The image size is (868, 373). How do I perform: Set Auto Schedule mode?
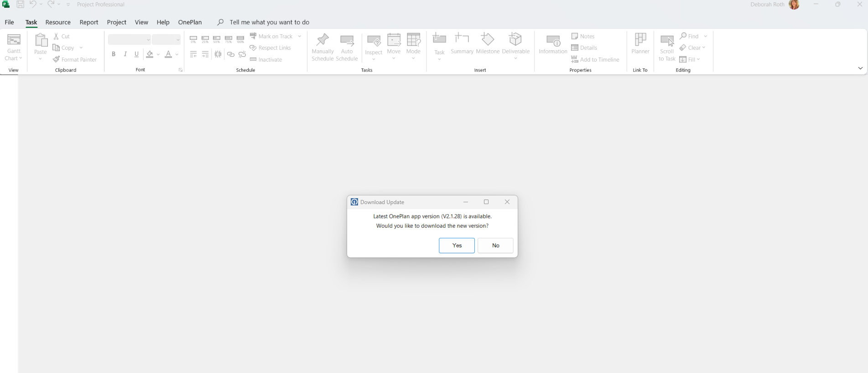(x=347, y=47)
